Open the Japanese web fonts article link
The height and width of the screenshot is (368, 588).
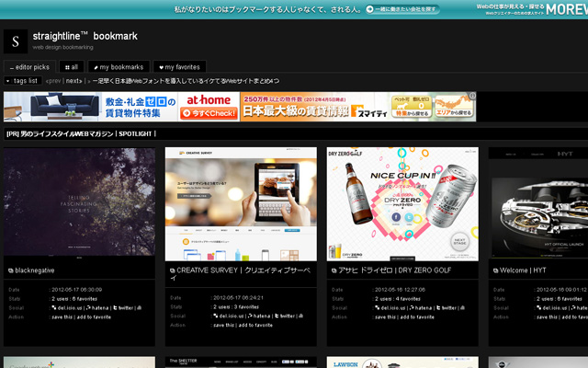pyautogui.click(x=186, y=81)
